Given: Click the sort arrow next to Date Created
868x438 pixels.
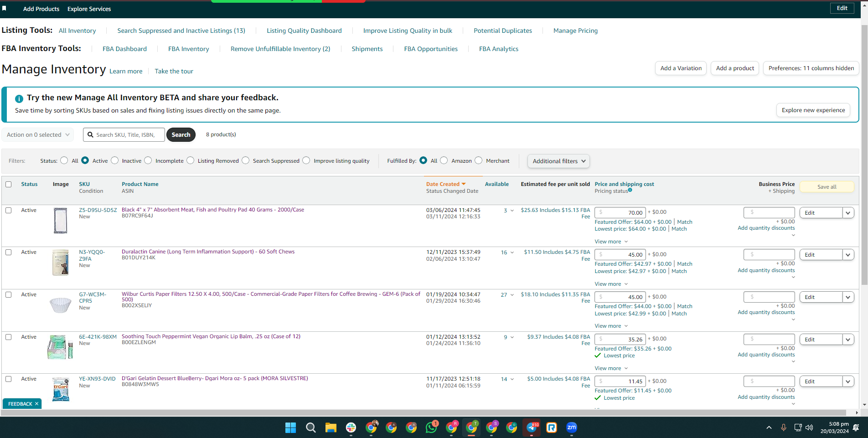Looking at the screenshot, I should tap(464, 184).
